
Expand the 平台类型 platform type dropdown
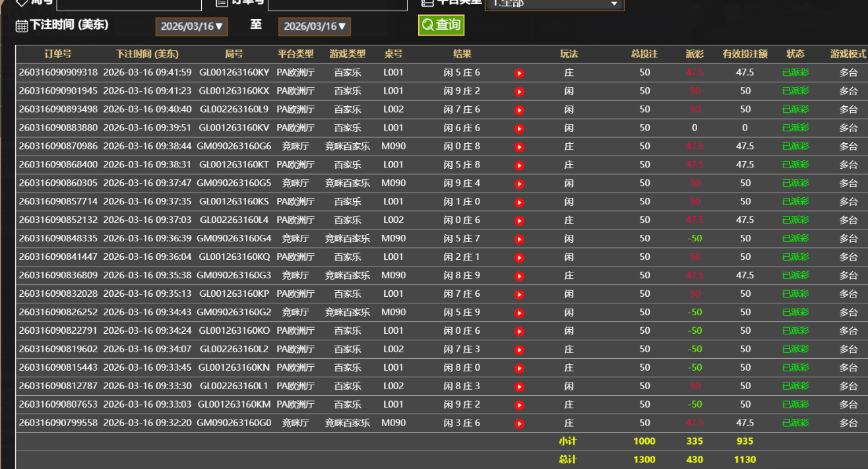[554, 3]
